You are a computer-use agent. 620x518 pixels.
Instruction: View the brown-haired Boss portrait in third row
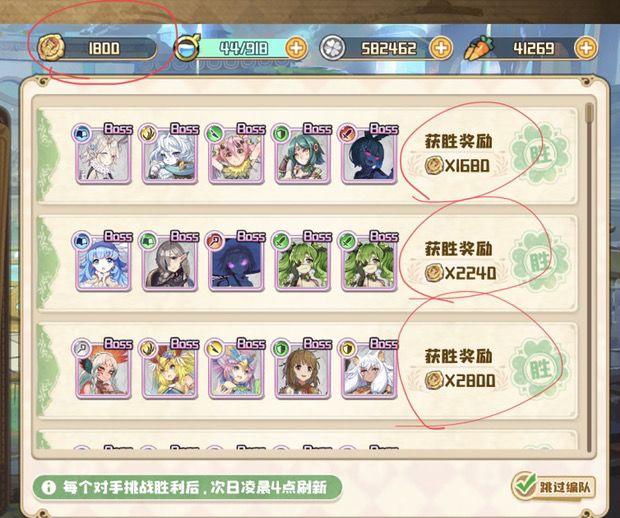pos(303,371)
